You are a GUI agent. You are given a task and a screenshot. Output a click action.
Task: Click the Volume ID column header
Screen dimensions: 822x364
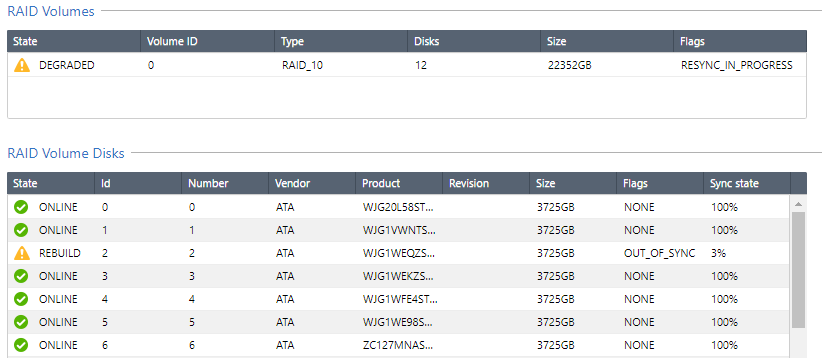tap(207, 41)
